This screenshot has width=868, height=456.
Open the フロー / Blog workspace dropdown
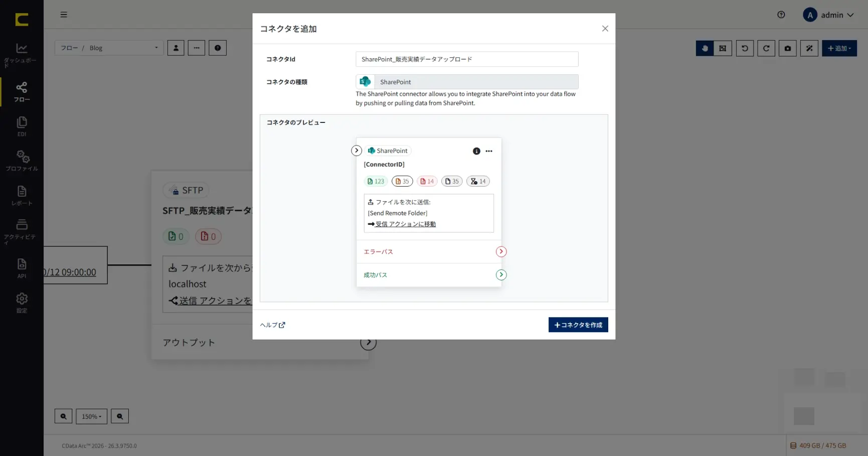pyautogui.click(x=109, y=48)
